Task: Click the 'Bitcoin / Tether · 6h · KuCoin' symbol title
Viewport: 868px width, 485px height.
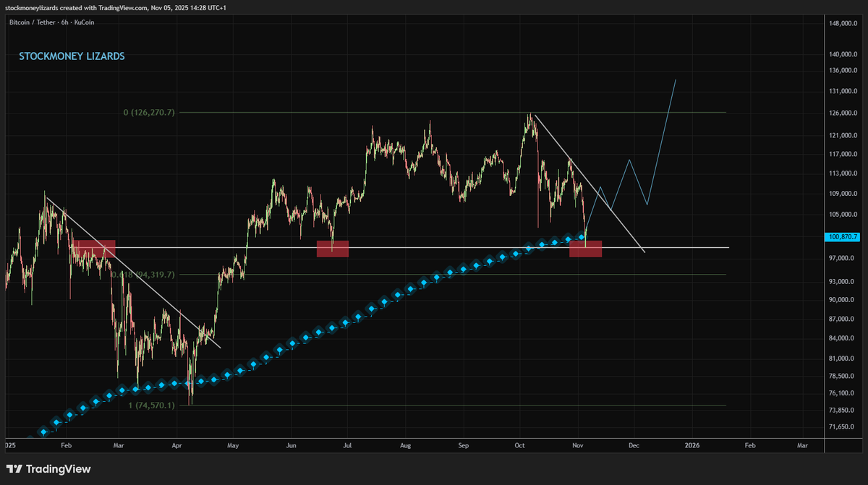Action: [x=51, y=22]
